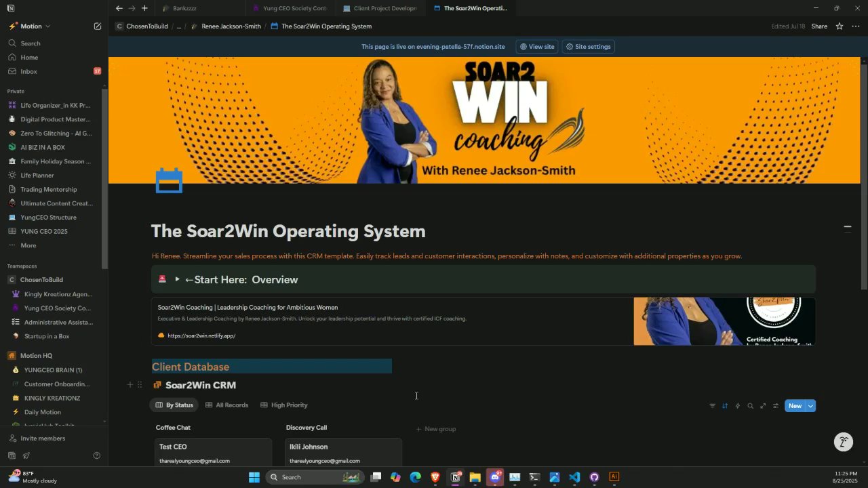Click the ChosenToBuild breadcrumb

coord(142,26)
